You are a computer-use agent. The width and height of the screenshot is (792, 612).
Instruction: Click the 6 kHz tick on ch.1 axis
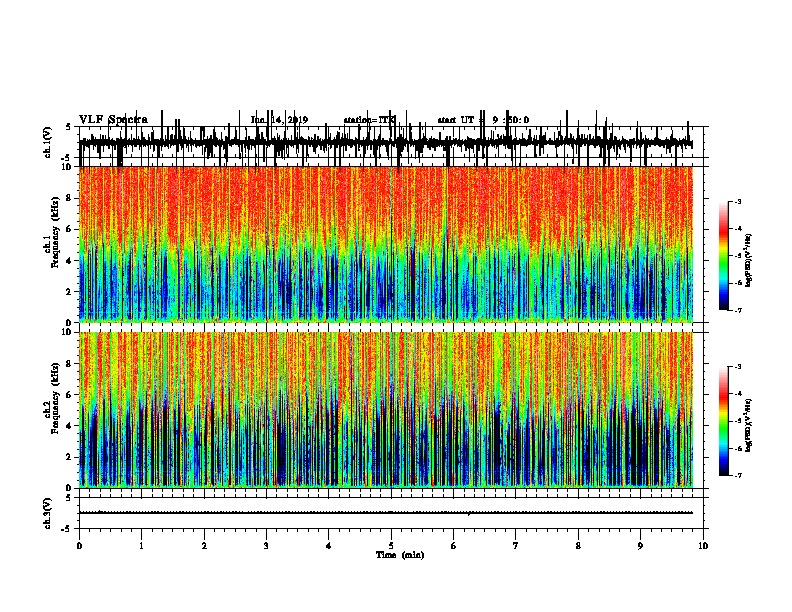pos(69,229)
